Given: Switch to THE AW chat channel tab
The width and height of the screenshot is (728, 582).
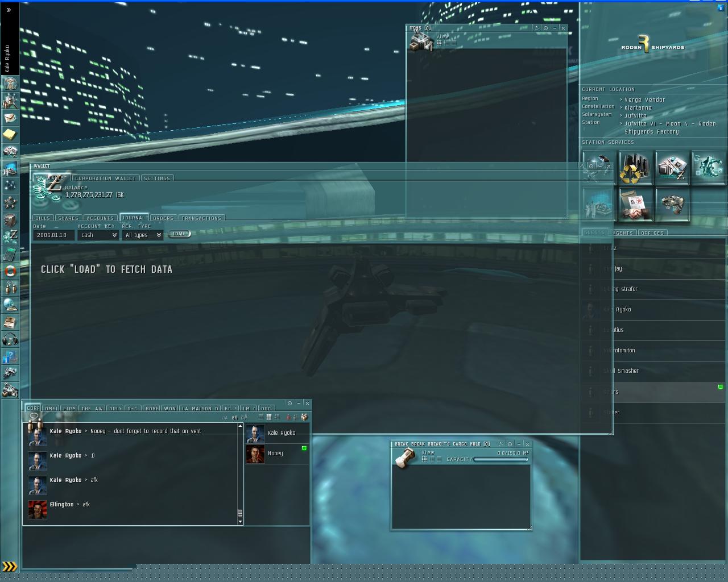Looking at the screenshot, I should click(x=92, y=409).
